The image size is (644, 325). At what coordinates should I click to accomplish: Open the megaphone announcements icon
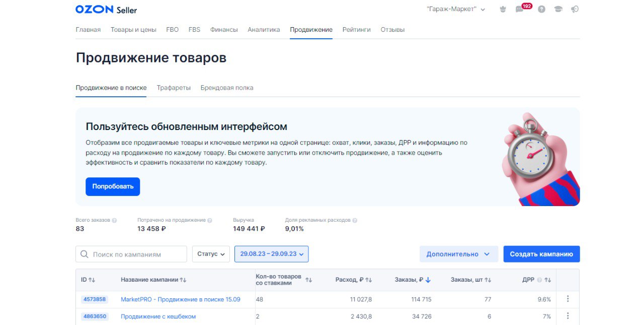575,9
